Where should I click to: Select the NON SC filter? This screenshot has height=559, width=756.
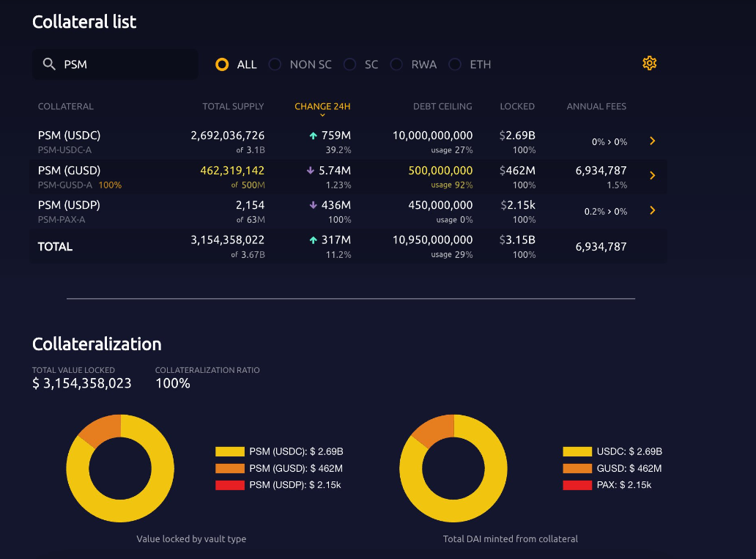(274, 64)
